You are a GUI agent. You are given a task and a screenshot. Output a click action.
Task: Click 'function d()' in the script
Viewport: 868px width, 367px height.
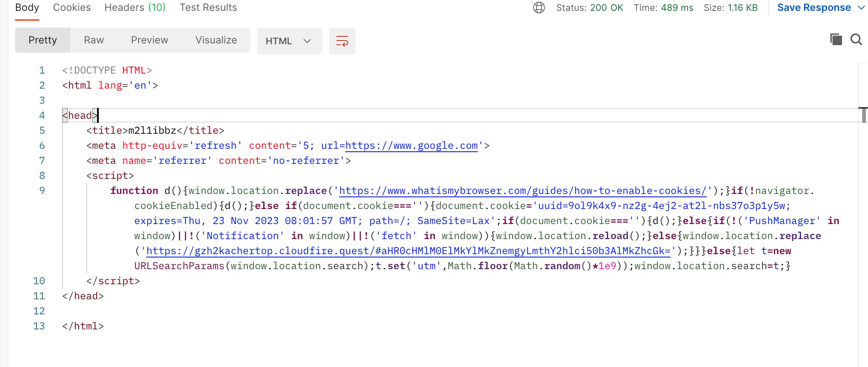(146, 191)
